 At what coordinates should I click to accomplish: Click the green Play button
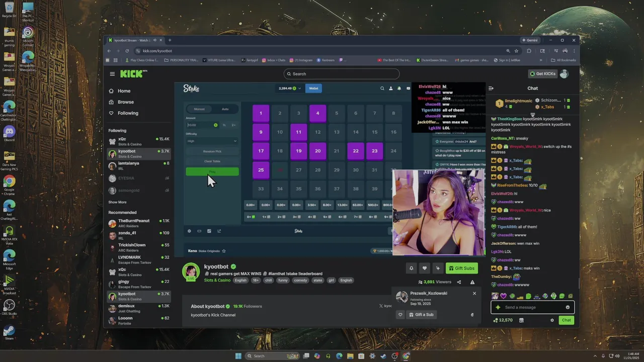click(x=212, y=172)
